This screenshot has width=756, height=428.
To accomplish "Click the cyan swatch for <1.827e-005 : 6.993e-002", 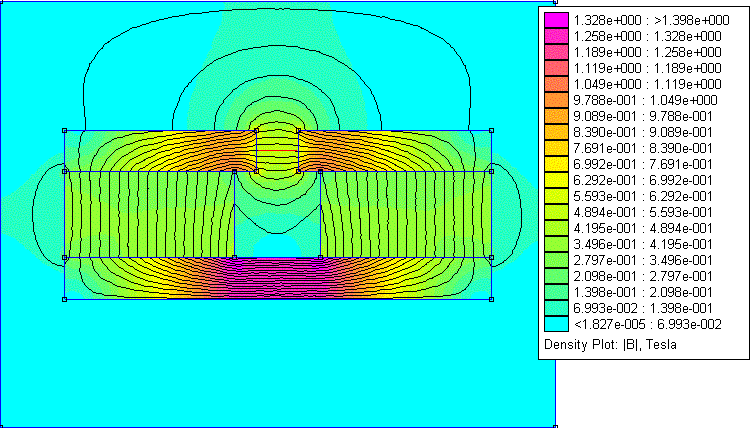I will tap(556, 324).
